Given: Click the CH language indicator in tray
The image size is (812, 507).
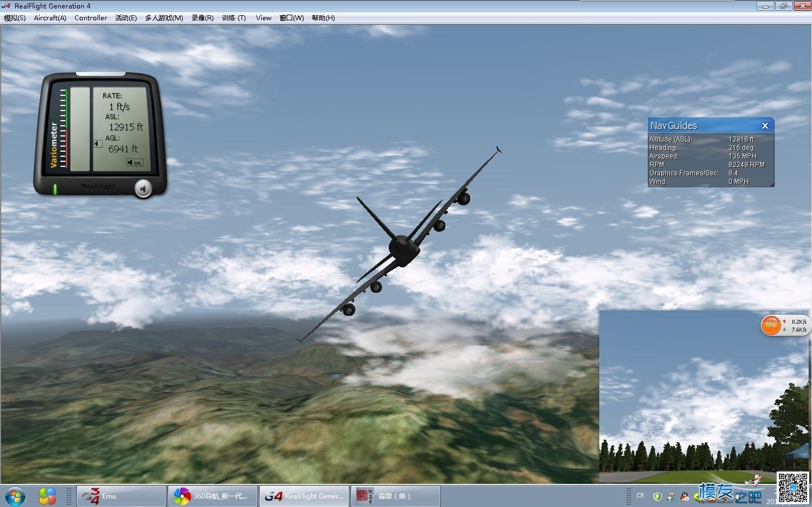Looking at the screenshot, I should coord(640,496).
